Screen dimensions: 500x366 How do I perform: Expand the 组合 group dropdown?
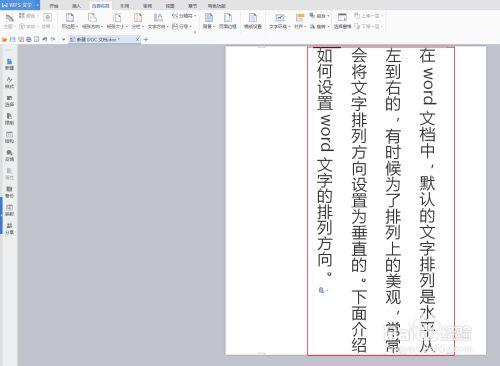[x=319, y=16]
